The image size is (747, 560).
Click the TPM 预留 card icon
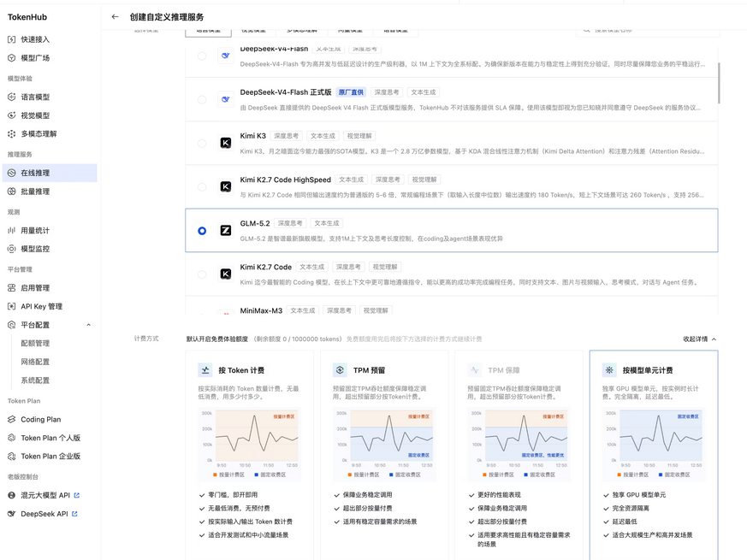click(340, 370)
